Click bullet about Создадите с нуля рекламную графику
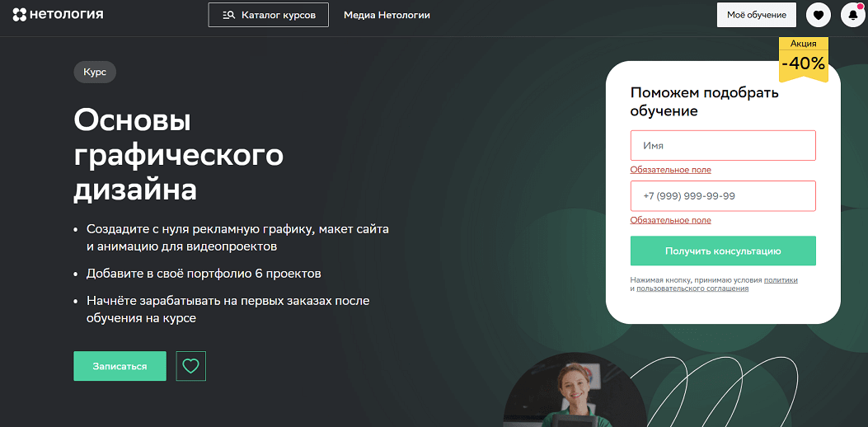 (x=238, y=237)
